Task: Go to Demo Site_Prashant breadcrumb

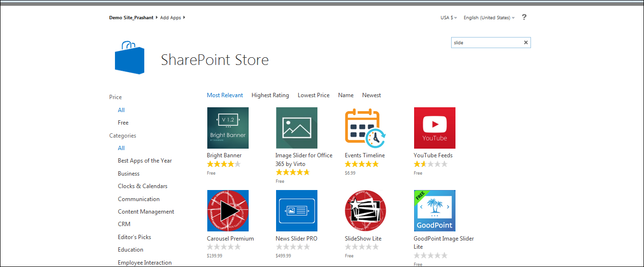Action: coord(131,18)
